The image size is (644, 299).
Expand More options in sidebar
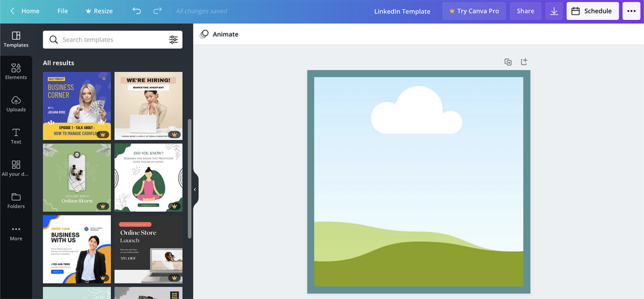tap(16, 233)
